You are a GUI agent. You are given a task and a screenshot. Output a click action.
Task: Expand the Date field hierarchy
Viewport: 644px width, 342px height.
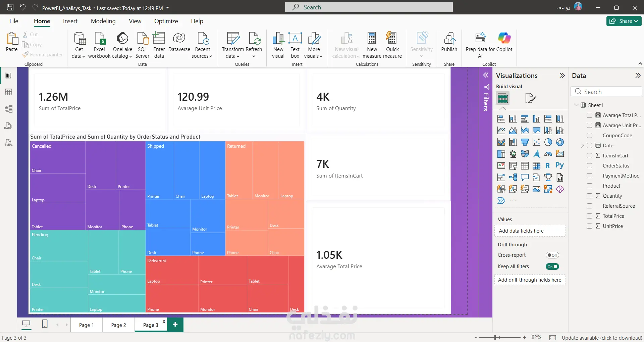(583, 146)
